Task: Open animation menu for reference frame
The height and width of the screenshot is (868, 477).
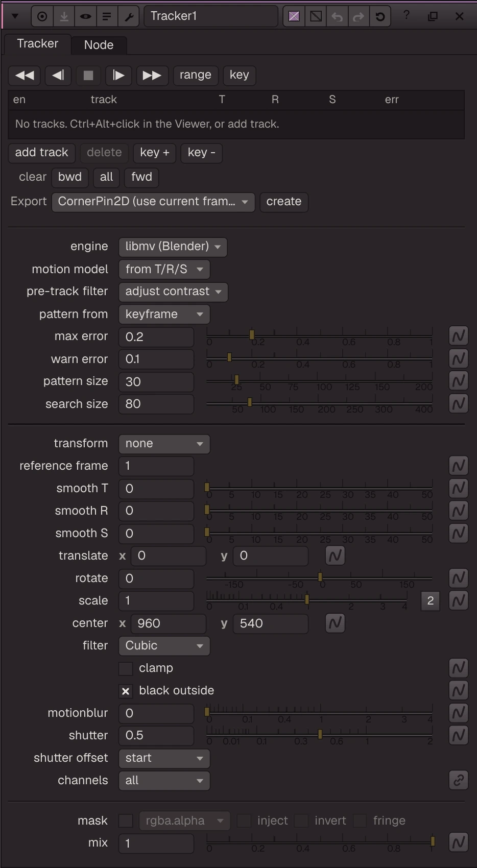Action: coord(459,466)
